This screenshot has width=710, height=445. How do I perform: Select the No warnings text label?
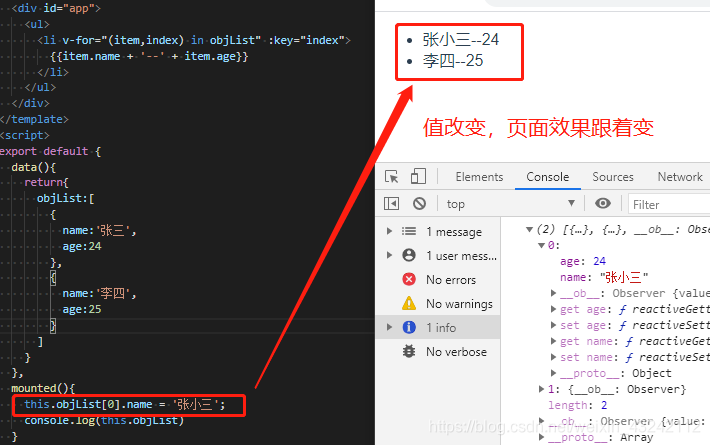click(459, 304)
